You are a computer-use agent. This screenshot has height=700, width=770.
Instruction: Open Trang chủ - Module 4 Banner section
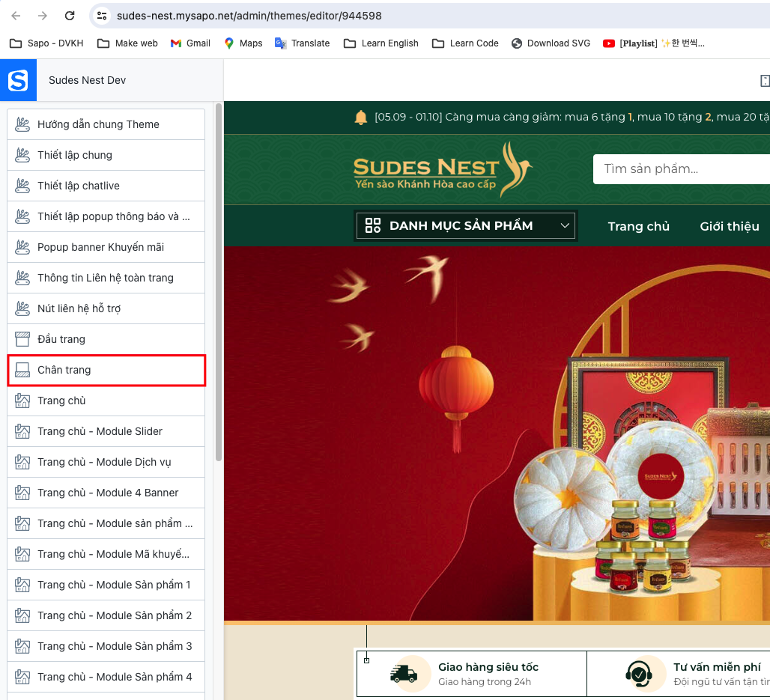[x=106, y=493]
